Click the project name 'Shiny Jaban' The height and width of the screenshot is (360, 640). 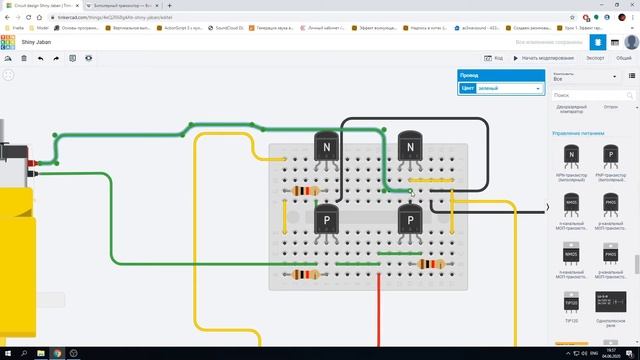(x=36, y=42)
